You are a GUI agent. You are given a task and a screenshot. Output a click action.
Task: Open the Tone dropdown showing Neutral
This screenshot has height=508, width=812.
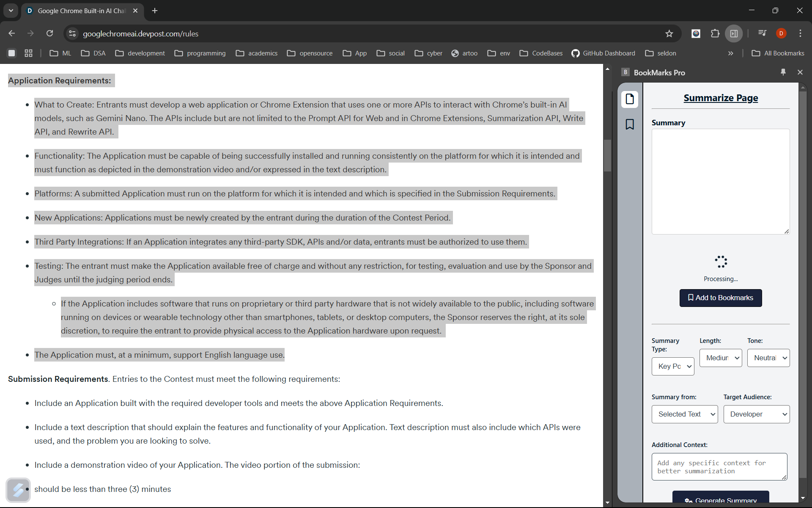coord(768,358)
